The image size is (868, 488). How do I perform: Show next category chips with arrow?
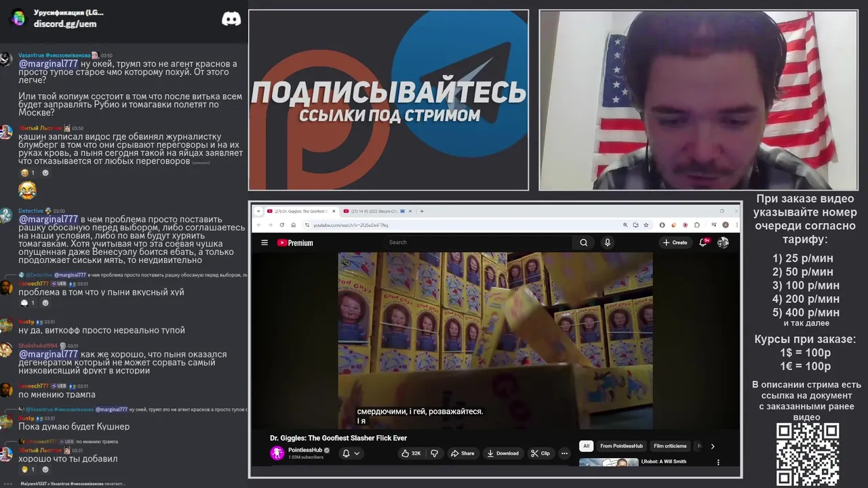click(x=712, y=446)
